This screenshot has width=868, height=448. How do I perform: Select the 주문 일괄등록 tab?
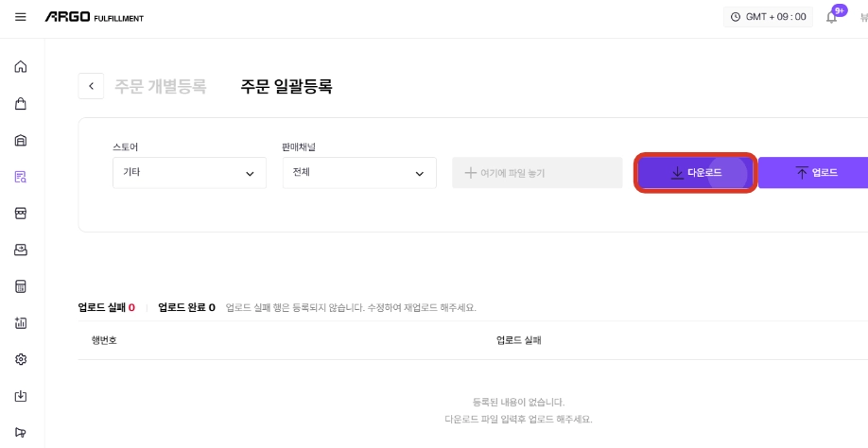coord(286,86)
